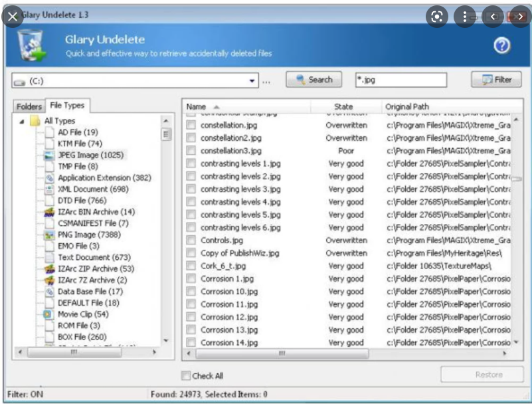Select the contrasting levels 4.jpg row
532x404 pixels.
[x=348, y=201]
